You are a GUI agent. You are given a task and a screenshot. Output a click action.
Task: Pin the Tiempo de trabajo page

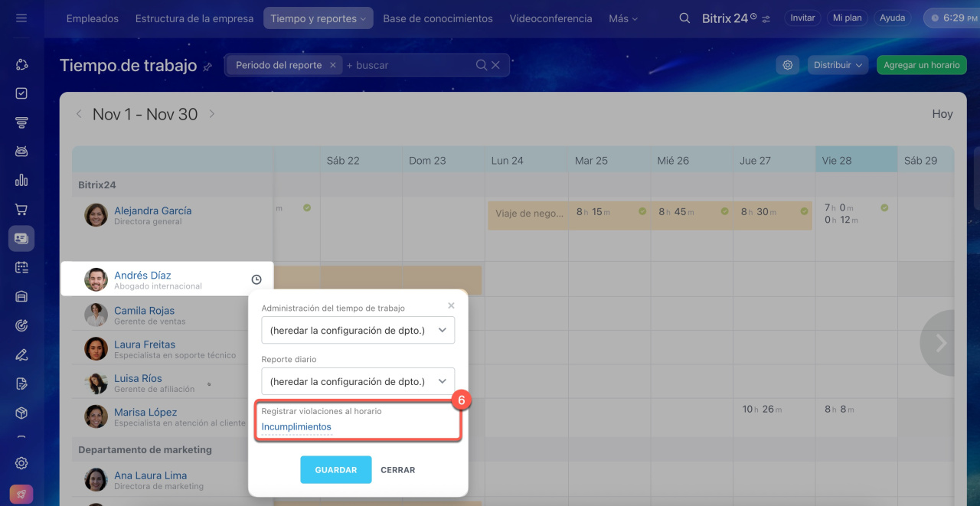[207, 67]
